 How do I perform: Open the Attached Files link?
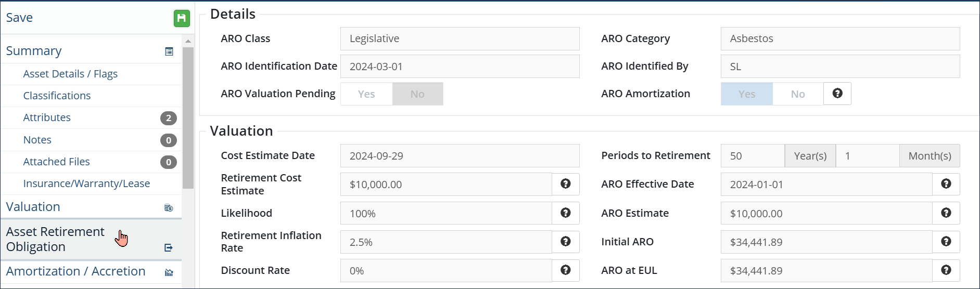[56, 162]
